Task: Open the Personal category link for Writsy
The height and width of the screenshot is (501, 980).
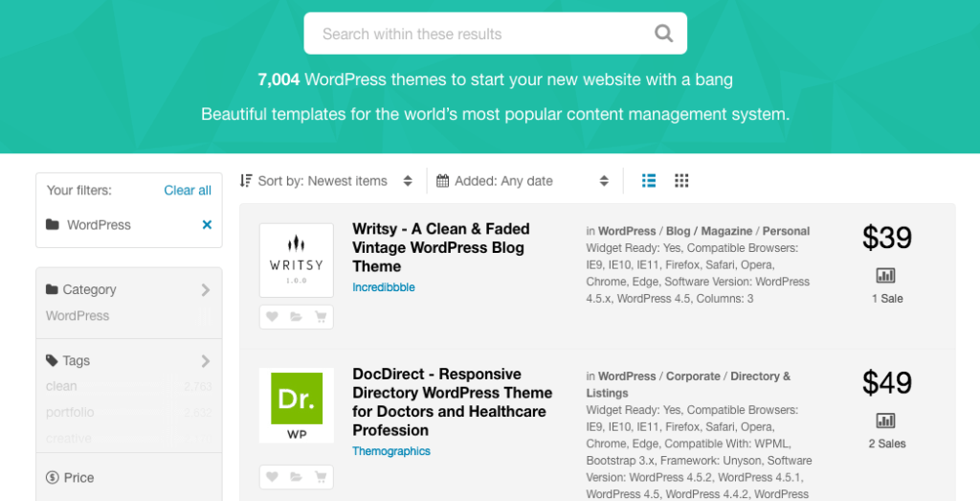Action: 786,231
